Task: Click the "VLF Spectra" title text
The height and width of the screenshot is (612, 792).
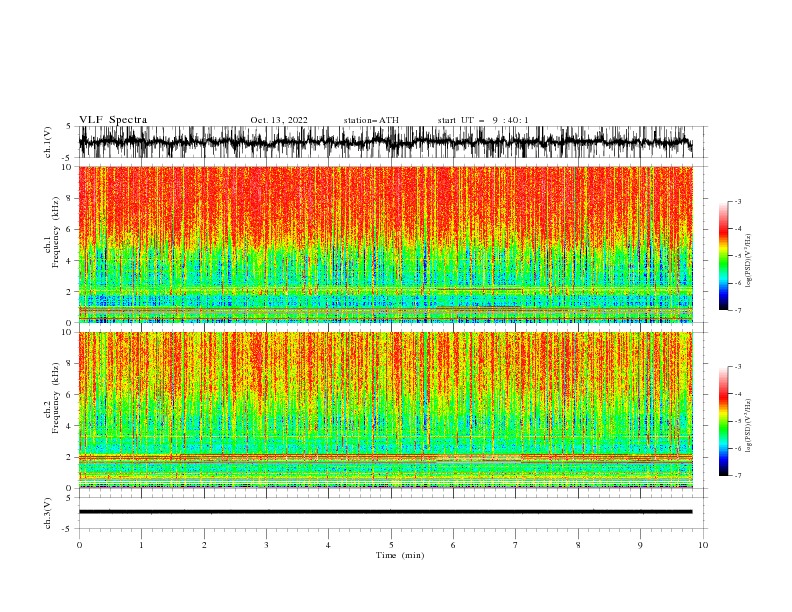Action: point(113,120)
